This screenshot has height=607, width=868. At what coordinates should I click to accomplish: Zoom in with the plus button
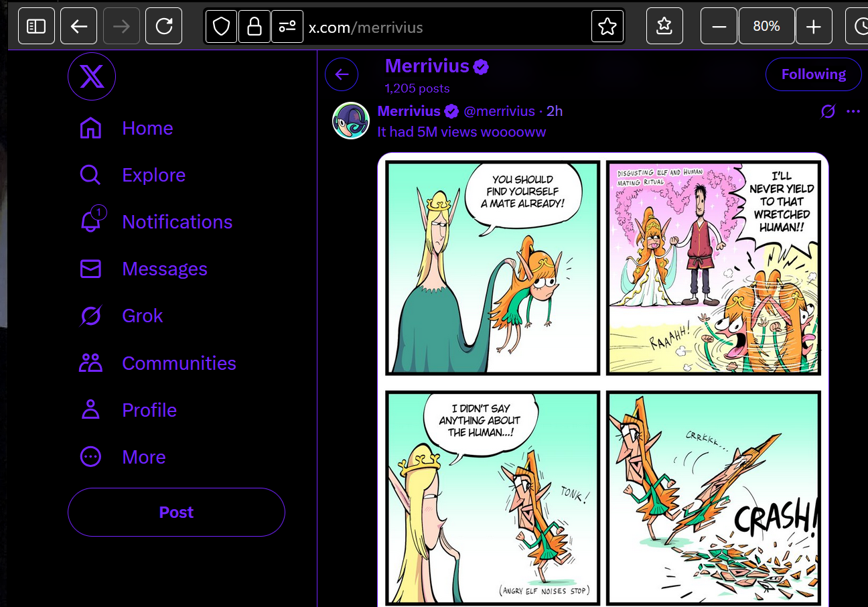click(814, 26)
